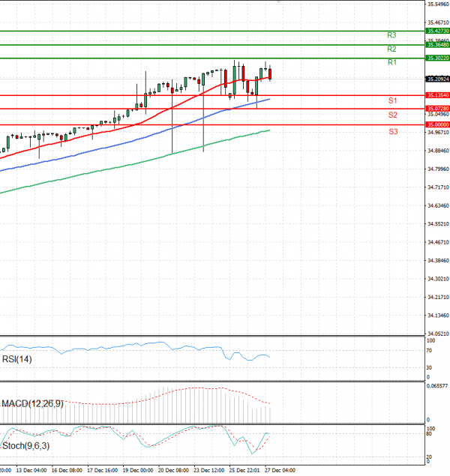The width and height of the screenshot is (450, 476).
Task: Click the red 35.13540 price tag
Action: [437, 95]
